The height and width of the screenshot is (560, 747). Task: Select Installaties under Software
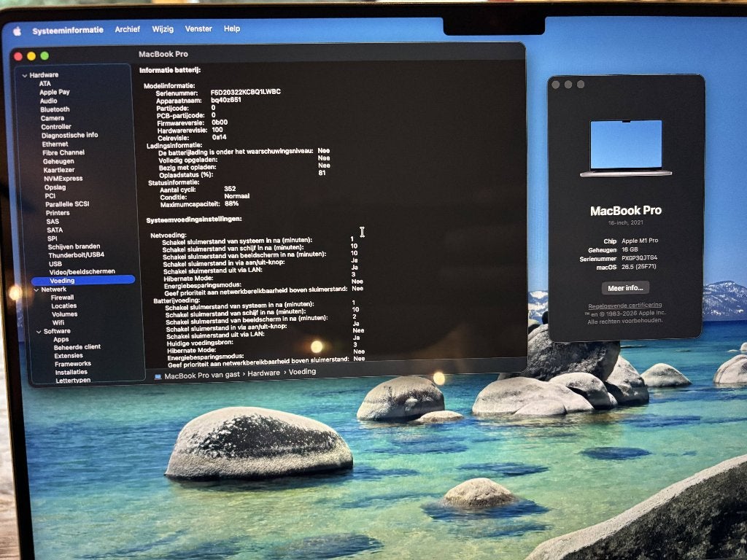tap(71, 373)
